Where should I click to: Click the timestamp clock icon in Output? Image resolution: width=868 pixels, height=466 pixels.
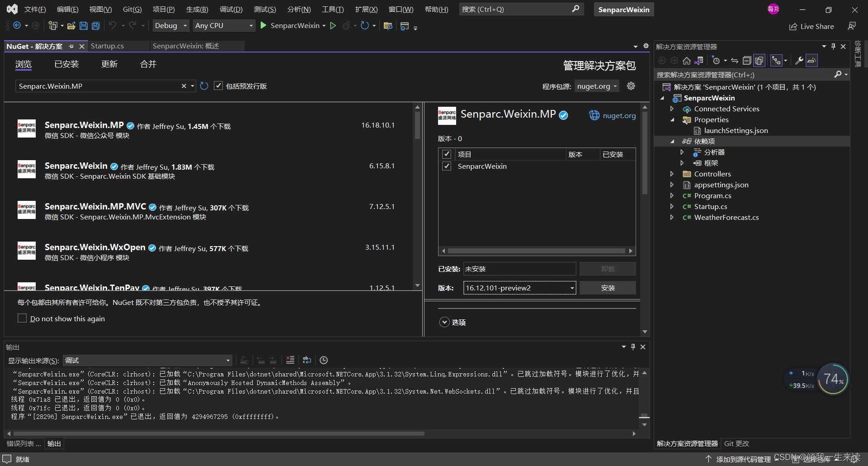[324, 360]
